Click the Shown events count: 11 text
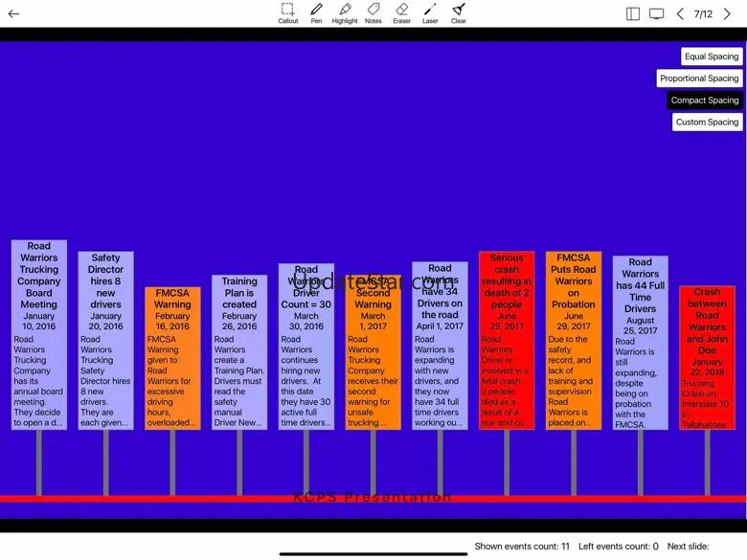 tap(522, 547)
